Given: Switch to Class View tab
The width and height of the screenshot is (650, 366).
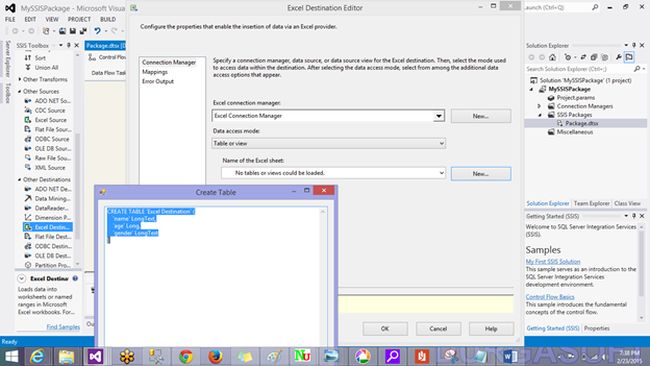Looking at the screenshot, I should [x=627, y=203].
